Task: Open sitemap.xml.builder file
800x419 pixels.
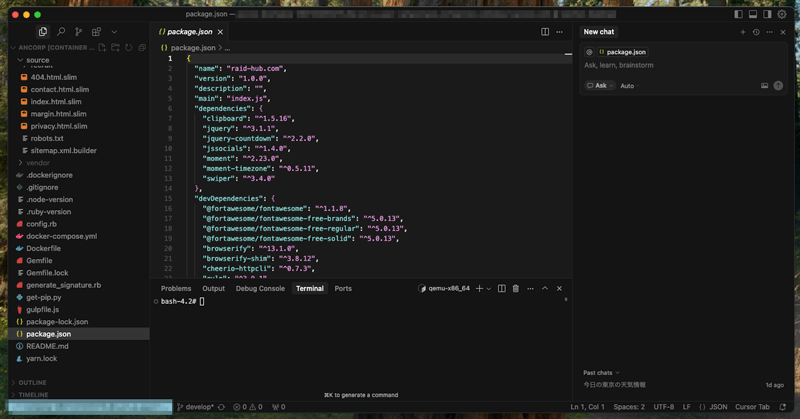Action: coord(63,151)
